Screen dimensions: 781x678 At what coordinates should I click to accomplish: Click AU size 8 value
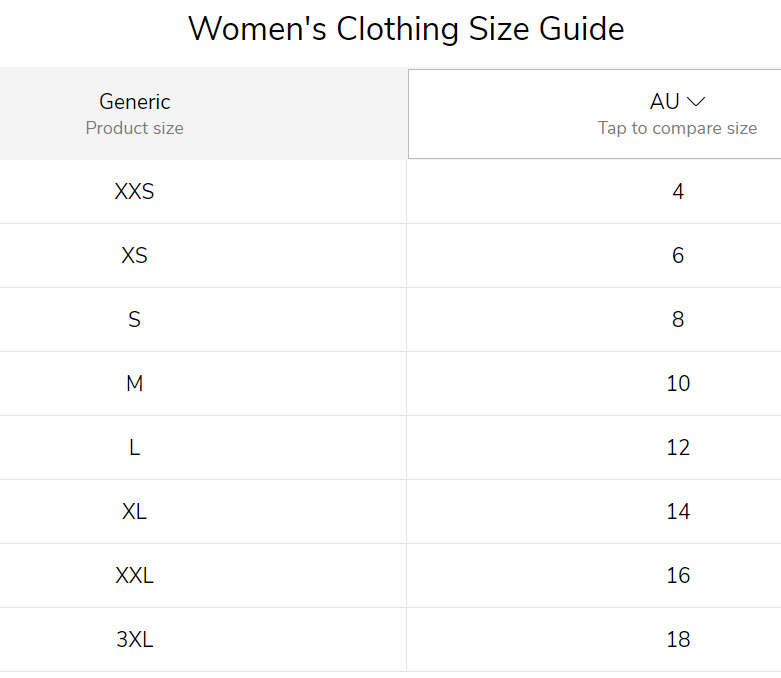coord(678,319)
